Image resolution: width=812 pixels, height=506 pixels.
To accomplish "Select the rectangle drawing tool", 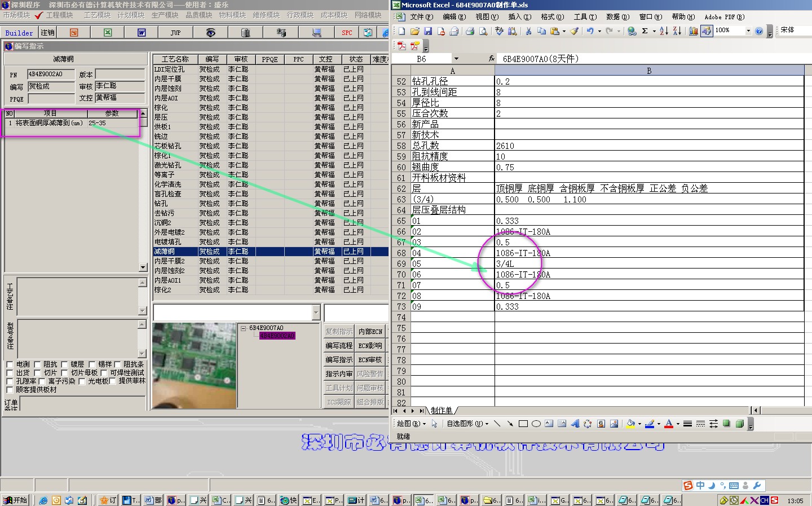I will coord(523,424).
